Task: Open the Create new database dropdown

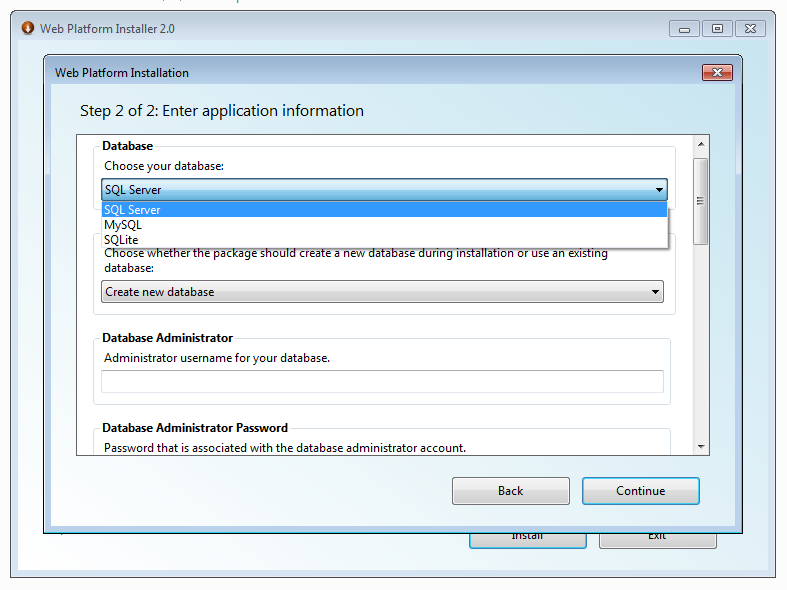Action: pyautogui.click(x=382, y=291)
